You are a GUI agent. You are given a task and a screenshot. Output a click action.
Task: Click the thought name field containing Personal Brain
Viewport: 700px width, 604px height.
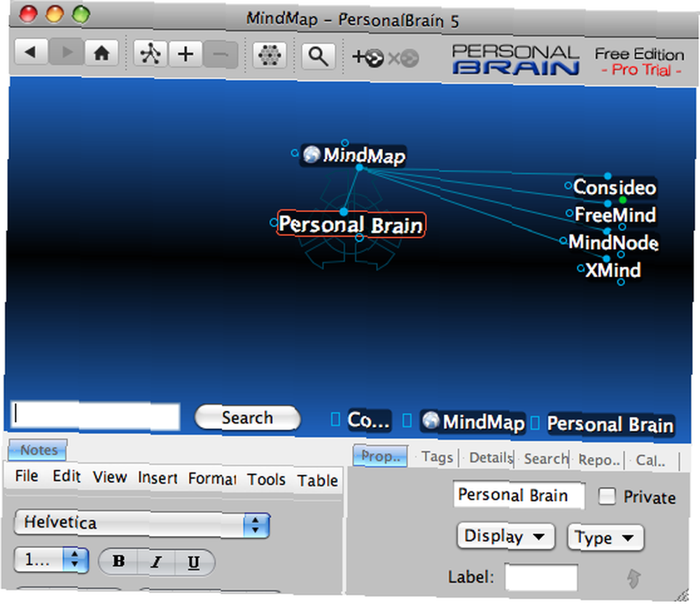(519, 495)
